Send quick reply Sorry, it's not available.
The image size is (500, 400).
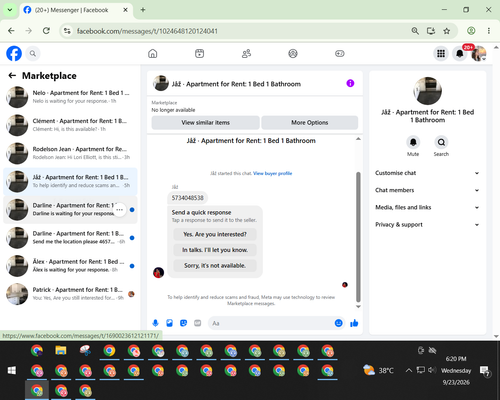(215, 266)
